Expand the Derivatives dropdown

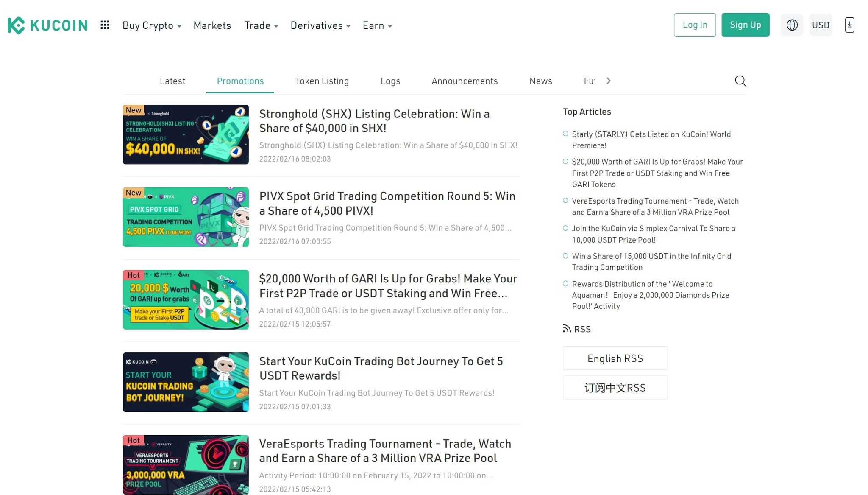[x=320, y=25]
